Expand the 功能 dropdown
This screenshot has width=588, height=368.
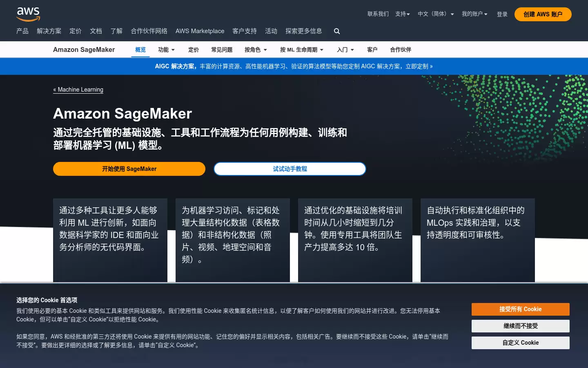pos(167,49)
